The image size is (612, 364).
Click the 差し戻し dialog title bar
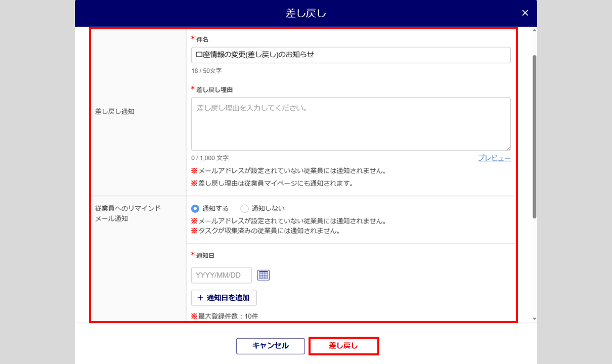[x=305, y=13]
